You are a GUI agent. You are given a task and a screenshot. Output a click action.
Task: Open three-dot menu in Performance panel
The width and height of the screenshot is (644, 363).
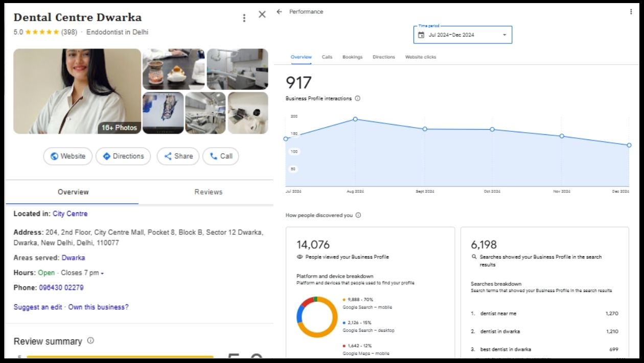pos(631,12)
